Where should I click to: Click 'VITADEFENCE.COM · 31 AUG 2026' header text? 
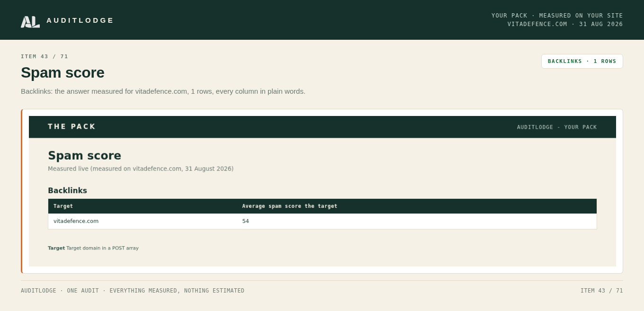(565, 24)
